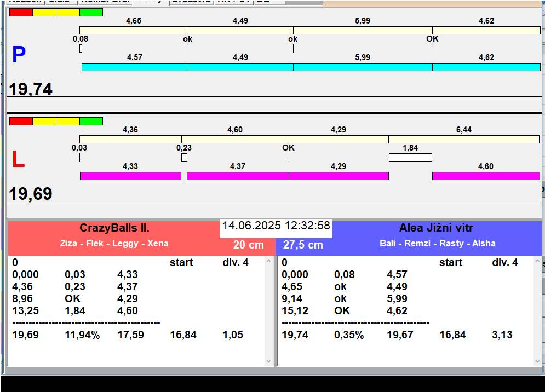Screen dimensions: 545x392
Task: Click the 1,05 value under left div. 4
Action: click(233, 335)
